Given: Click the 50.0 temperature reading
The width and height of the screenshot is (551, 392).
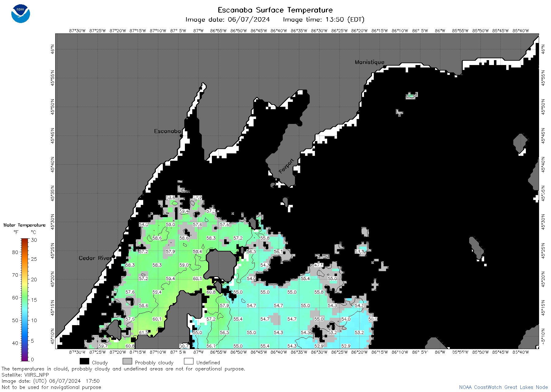Looking at the screenshot, I should tap(373, 319).
